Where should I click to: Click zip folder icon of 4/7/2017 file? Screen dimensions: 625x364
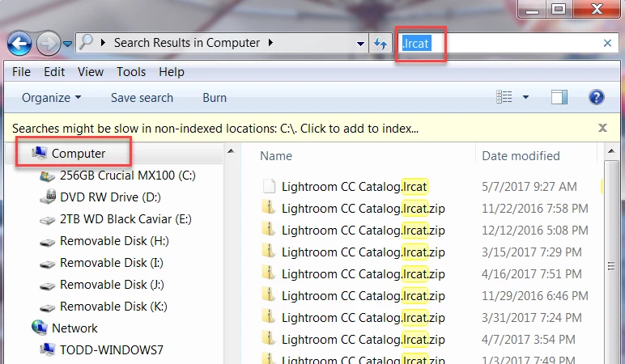click(x=268, y=338)
